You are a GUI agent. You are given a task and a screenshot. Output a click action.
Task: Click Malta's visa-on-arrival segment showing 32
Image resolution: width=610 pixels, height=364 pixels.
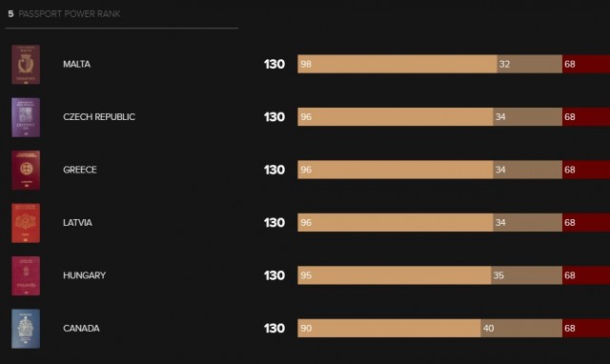coord(530,64)
